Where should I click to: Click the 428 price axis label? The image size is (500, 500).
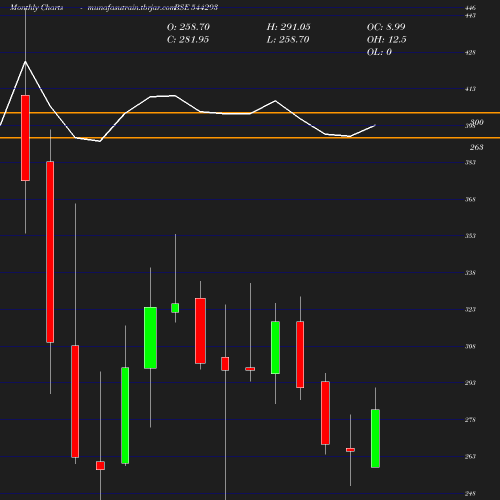click(470, 52)
